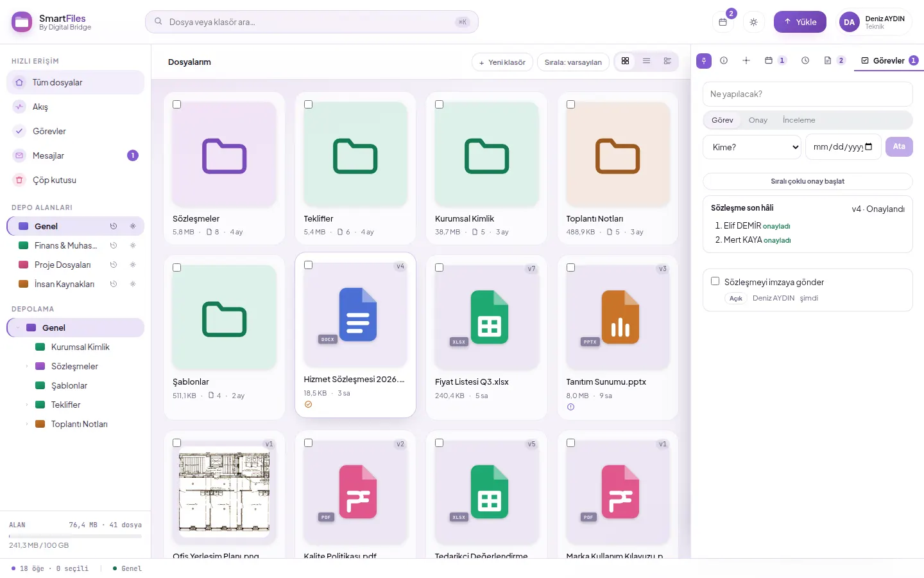This screenshot has height=578, width=924.
Task: Click the Yükle upload button
Action: click(x=800, y=22)
